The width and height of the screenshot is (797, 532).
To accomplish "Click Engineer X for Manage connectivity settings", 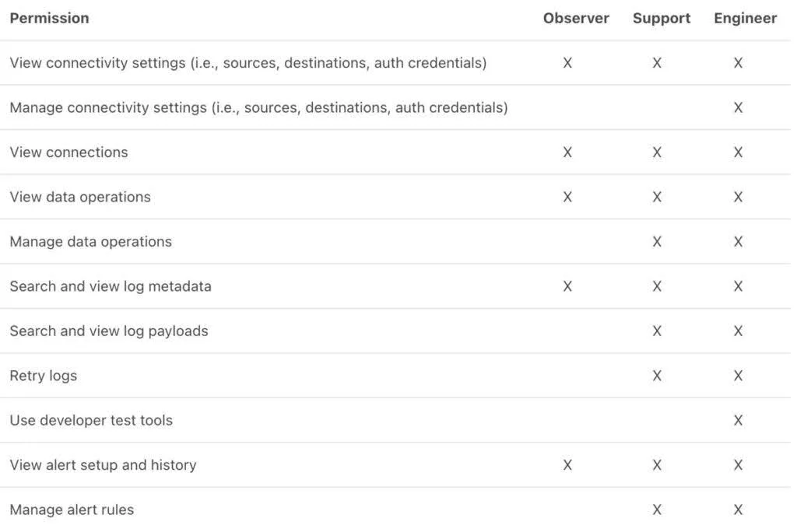I will pos(738,107).
